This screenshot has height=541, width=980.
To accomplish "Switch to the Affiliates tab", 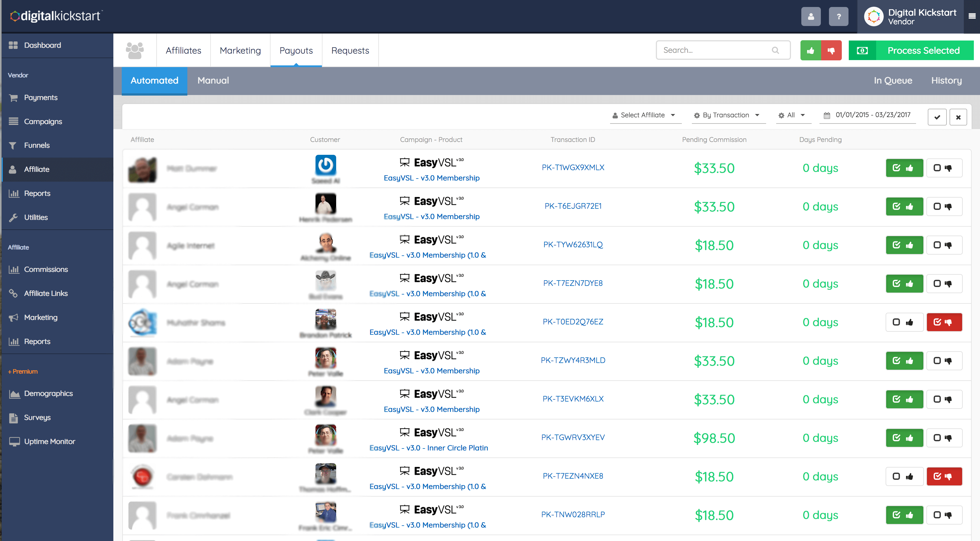I will pos(183,51).
